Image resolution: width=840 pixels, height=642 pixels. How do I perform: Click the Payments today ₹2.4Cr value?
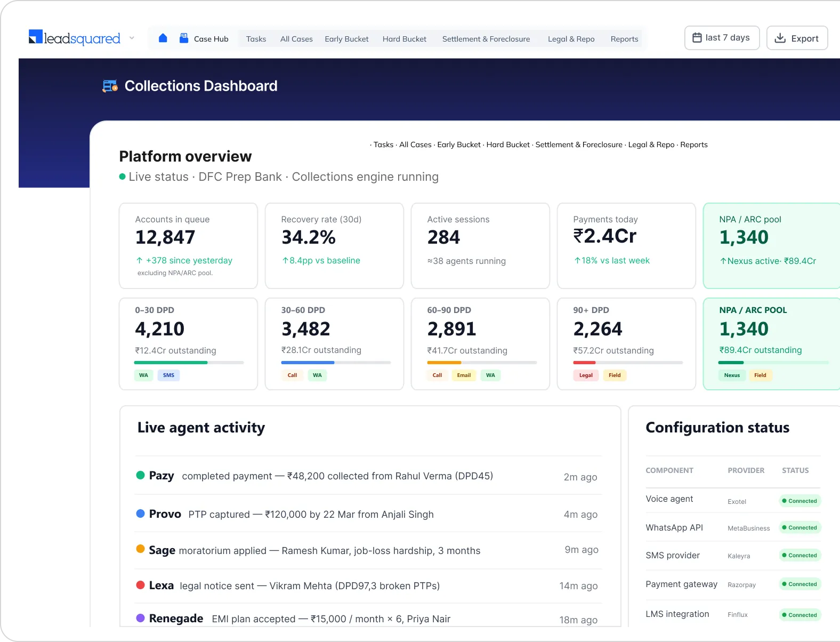[605, 236]
